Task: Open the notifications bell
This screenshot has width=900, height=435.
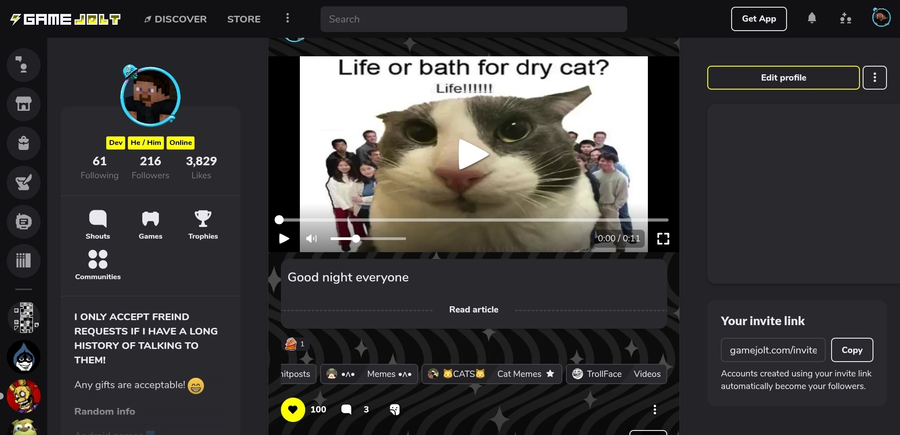Action: [x=812, y=18]
